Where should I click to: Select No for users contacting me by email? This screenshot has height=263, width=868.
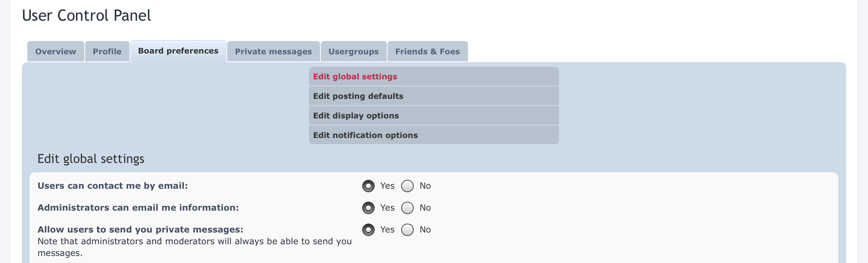pyautogui.click(x=407, y=186)
